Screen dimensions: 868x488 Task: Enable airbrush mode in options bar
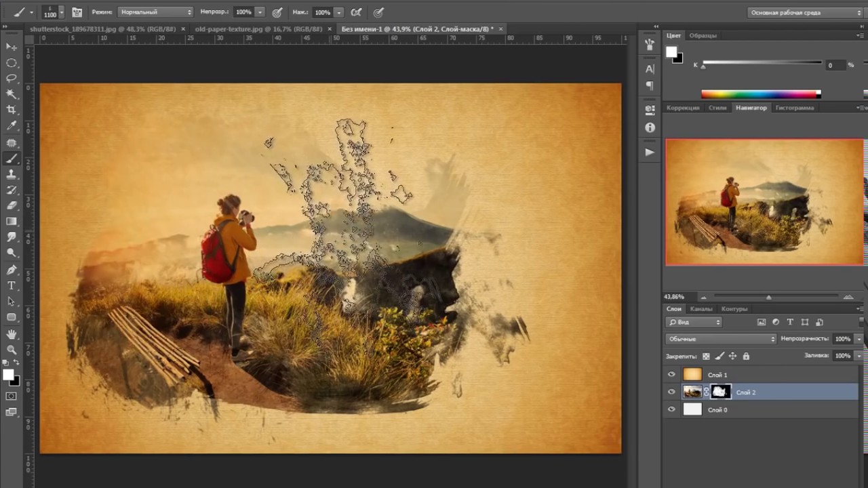pos(357,12)
